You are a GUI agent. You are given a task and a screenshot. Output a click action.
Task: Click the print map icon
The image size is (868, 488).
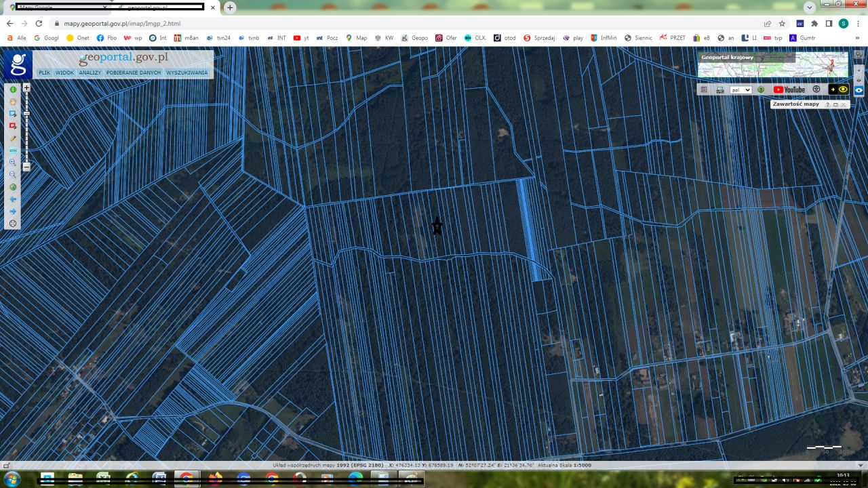click(x=719, y=89)
